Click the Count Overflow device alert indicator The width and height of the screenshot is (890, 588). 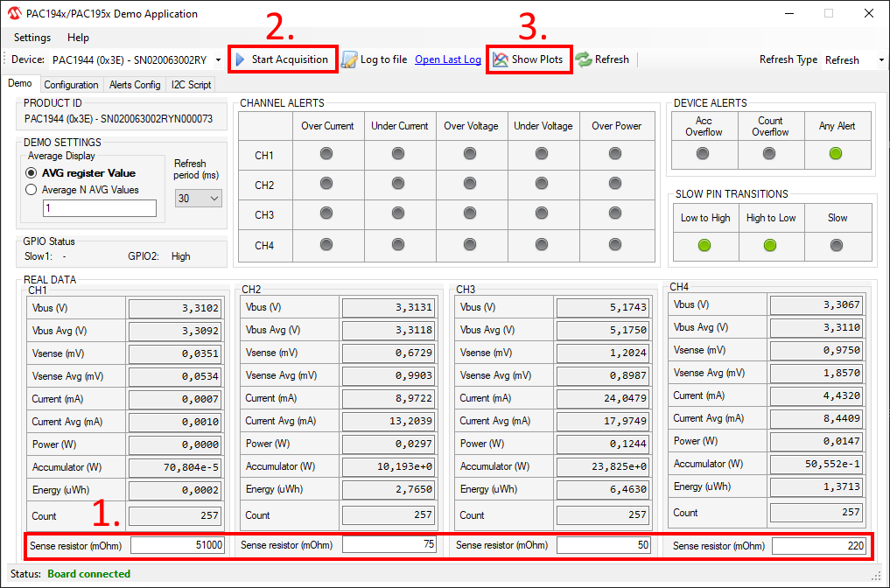pyautogui.click(x=769, y=153)
